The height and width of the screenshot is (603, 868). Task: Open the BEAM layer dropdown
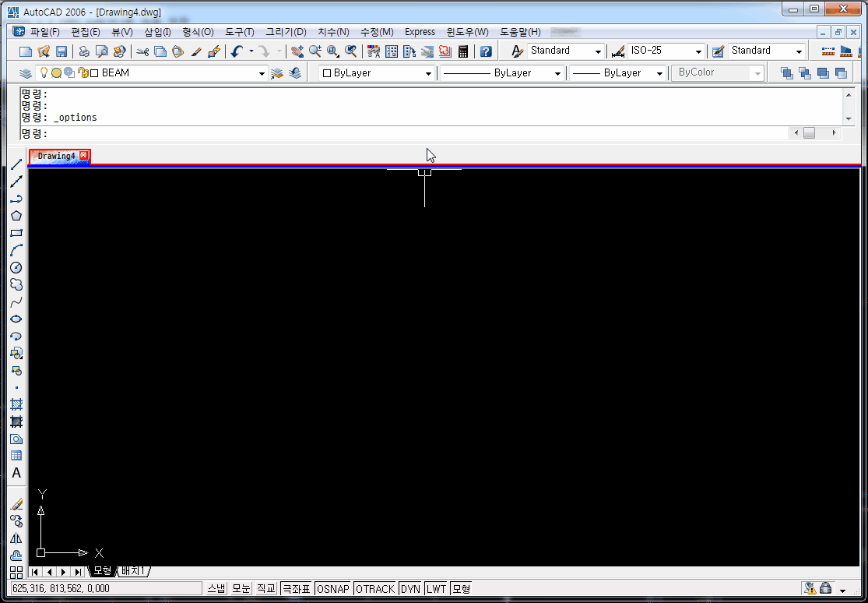[262, 73]
